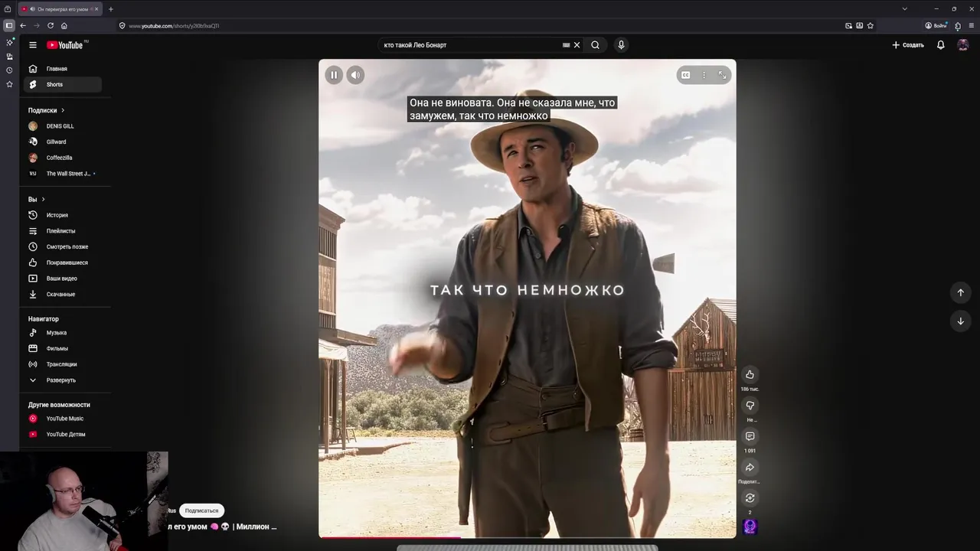Expand Short to fullscreen view

click(x=722, y=75)
